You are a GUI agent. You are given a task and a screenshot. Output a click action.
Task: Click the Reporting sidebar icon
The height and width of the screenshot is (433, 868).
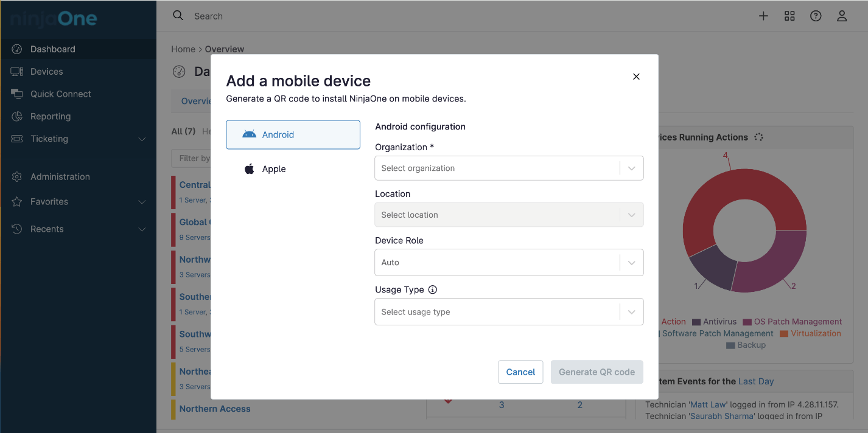click(17, 117)
